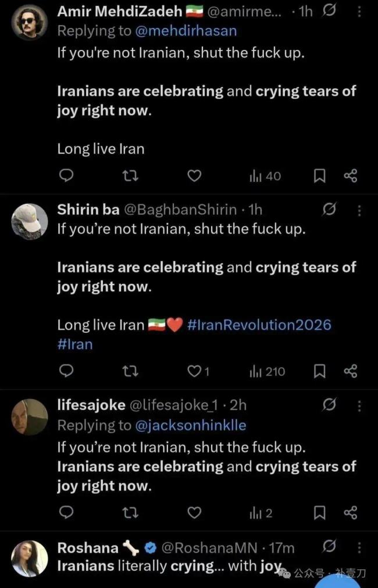This screenshot has height=588, width=378.
Task: Open the #IranRevolution2026 hashtag
Action: point(259,324)
